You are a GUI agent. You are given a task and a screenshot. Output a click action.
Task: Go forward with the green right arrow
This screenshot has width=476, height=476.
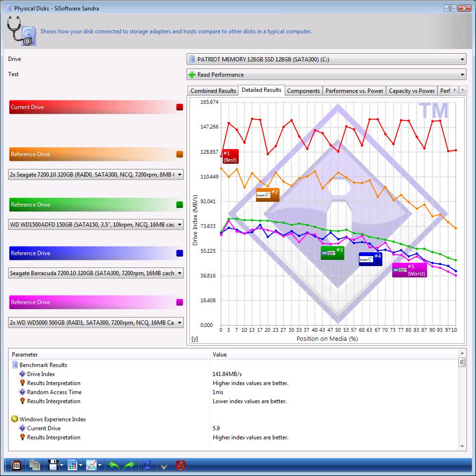click(129, 465)
